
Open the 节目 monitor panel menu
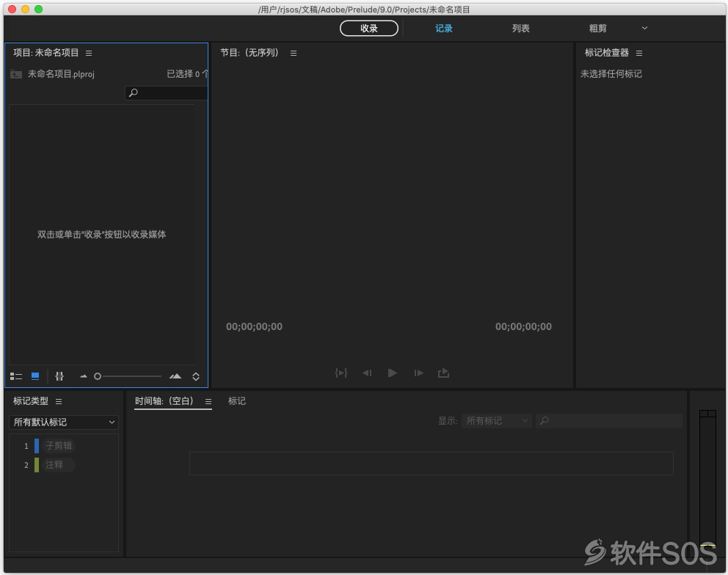click(294, 54)
